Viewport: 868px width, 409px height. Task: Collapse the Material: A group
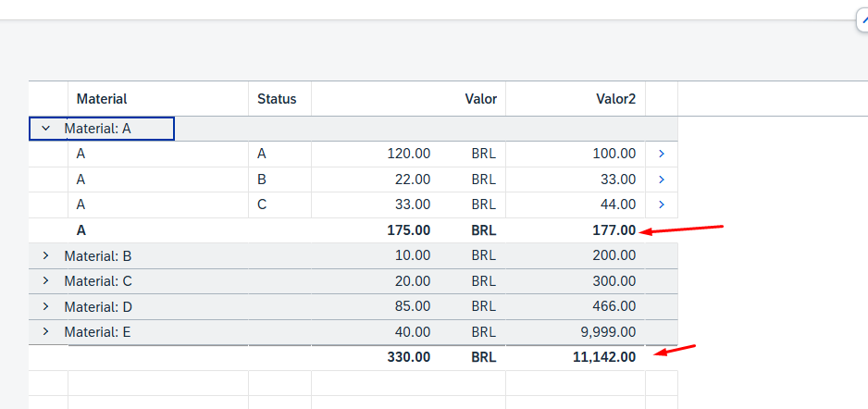click(x=45, y=130)
